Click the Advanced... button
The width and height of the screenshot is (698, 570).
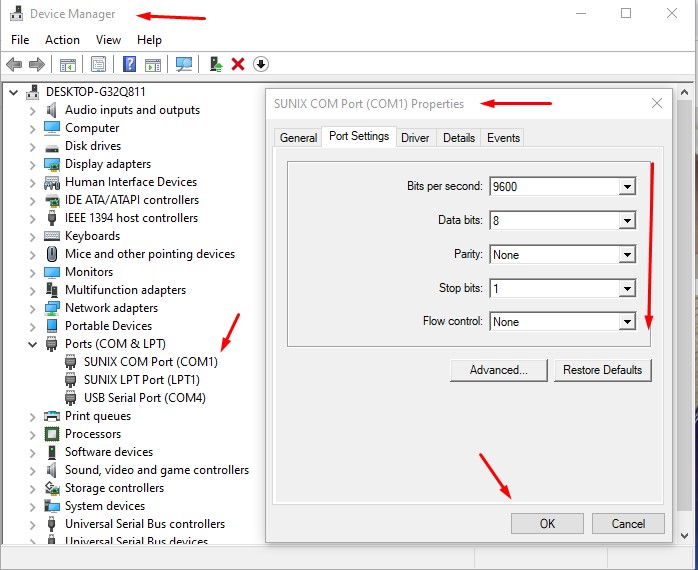coord(499,370)
